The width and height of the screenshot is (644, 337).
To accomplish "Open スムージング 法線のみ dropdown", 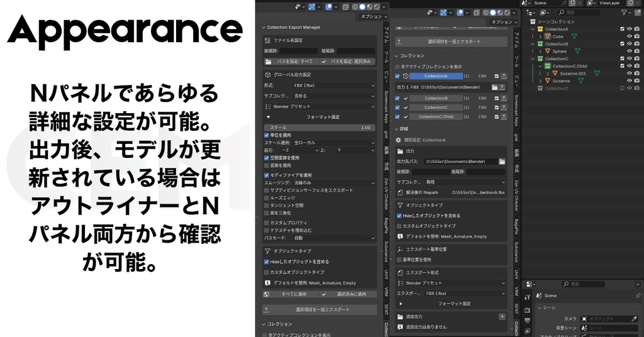I will 334,183.
